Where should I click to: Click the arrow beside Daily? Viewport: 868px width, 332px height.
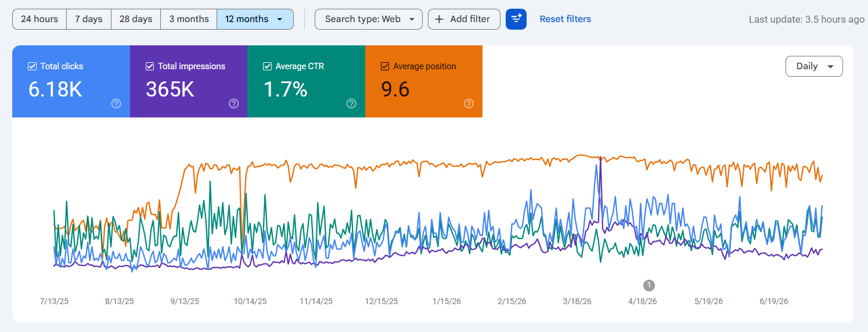point(831,67)
